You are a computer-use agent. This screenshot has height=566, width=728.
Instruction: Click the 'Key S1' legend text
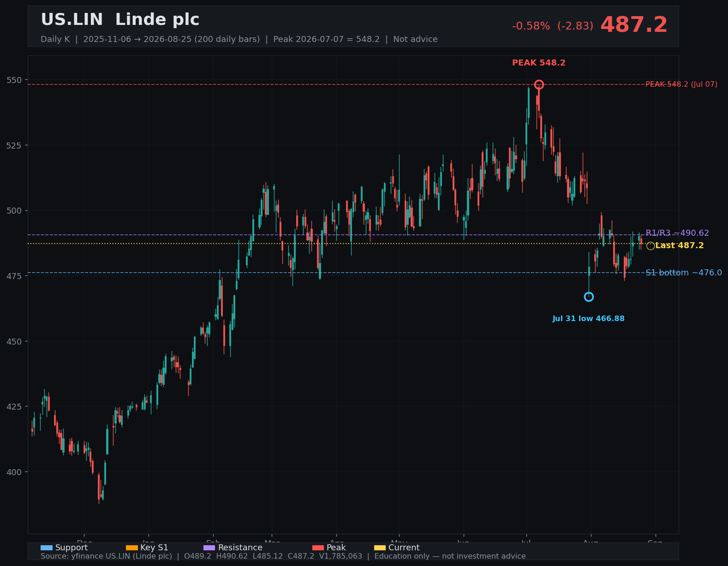click(154, 548)
